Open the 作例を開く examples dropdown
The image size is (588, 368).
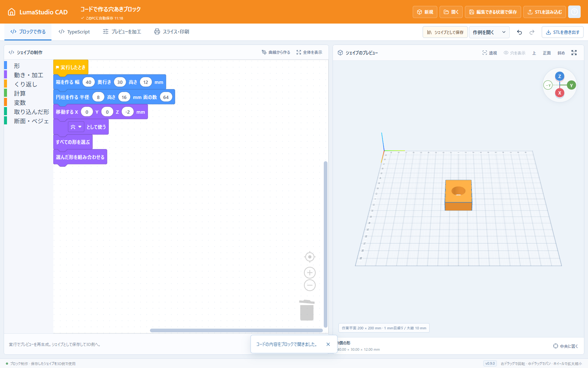click(489, 32)
